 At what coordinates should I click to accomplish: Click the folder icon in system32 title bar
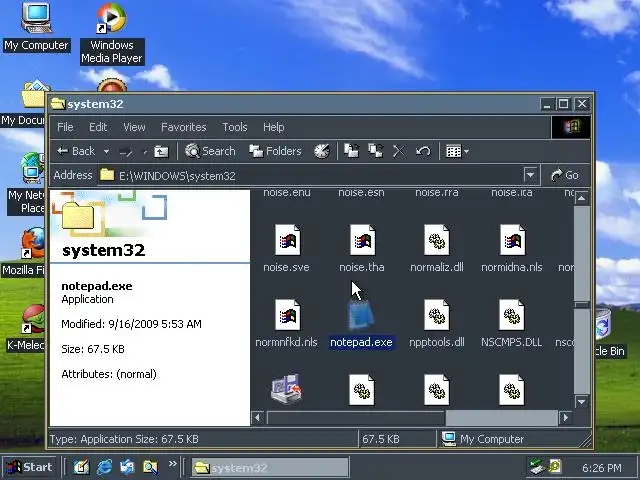click(58, 104)
